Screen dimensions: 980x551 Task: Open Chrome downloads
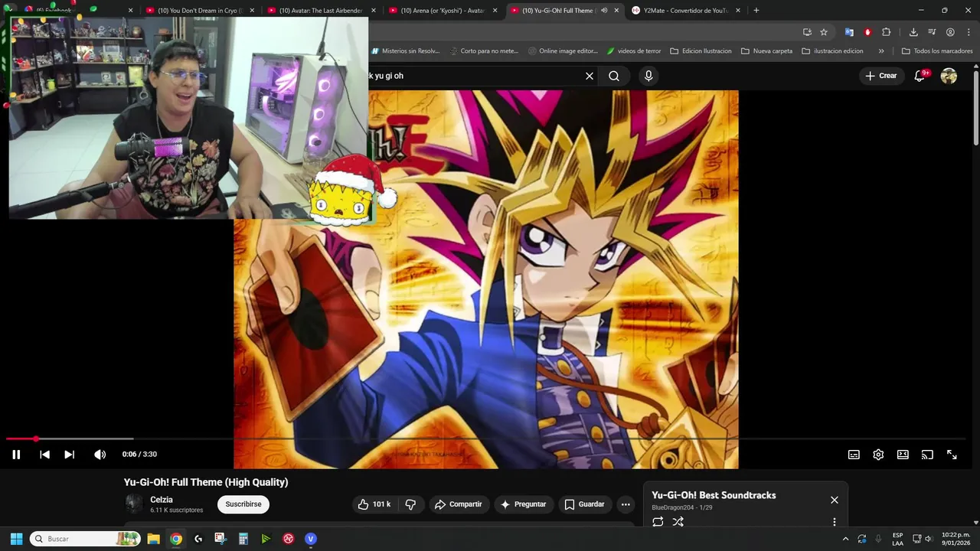(x=913, y=32)
